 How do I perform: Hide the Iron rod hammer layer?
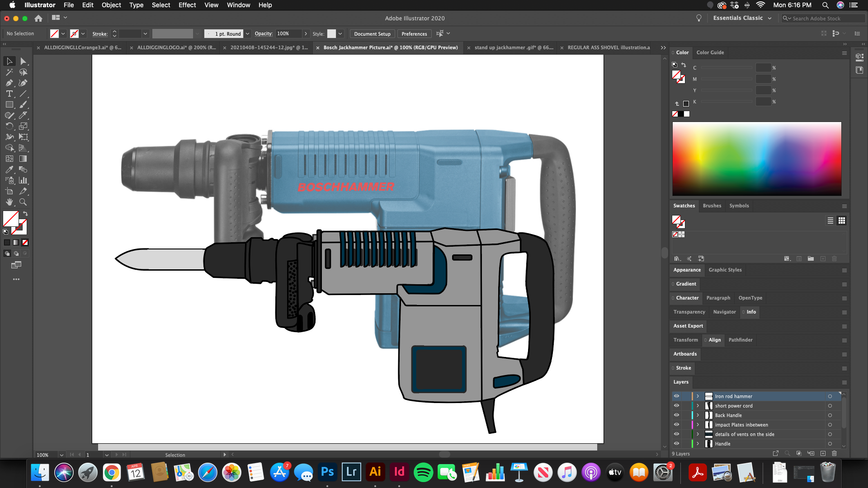pos(677,396)
